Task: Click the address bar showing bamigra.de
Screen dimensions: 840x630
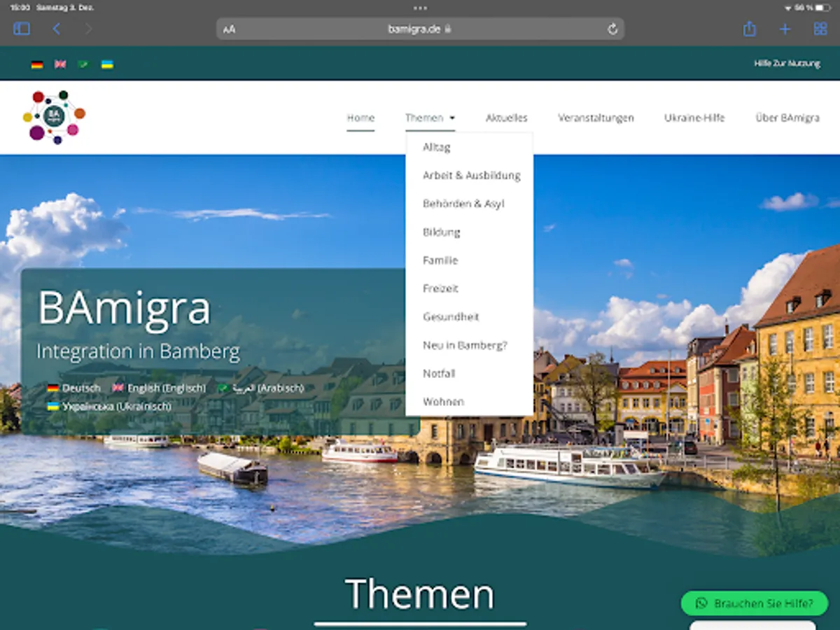Action: (x=420, y=29)
